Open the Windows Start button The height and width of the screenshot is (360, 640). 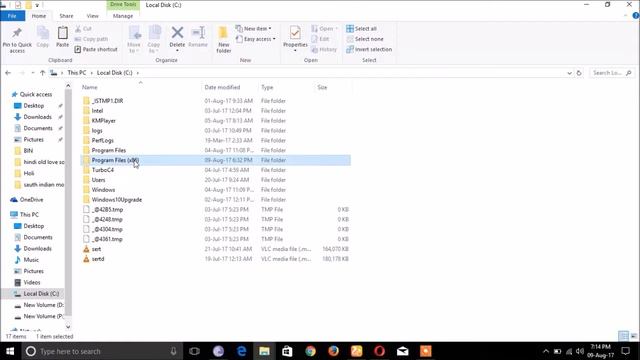pos(10,351)
